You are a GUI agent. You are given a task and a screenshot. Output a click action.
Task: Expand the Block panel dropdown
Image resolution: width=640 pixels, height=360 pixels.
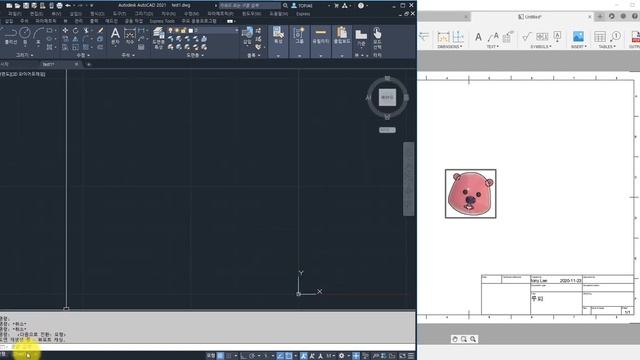click(253, 55)
